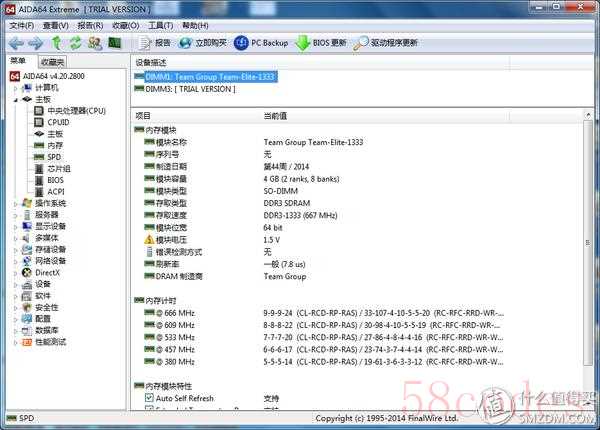The image size is (600, 430).
Task: Click the 当前值 column header
Action: click(275, 116)
